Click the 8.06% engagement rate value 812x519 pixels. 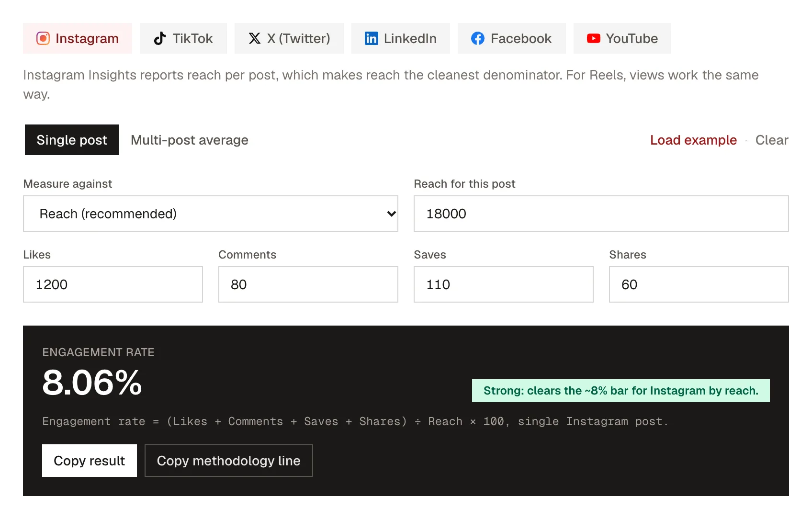coord(92,383)
